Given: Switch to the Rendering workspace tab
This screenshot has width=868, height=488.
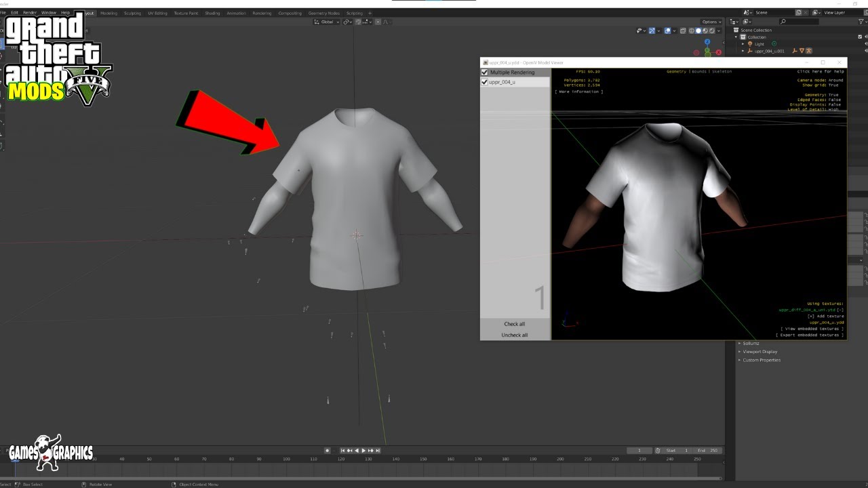Looking at the screenshot, I should pyautogui.click(x=262, y=13).
